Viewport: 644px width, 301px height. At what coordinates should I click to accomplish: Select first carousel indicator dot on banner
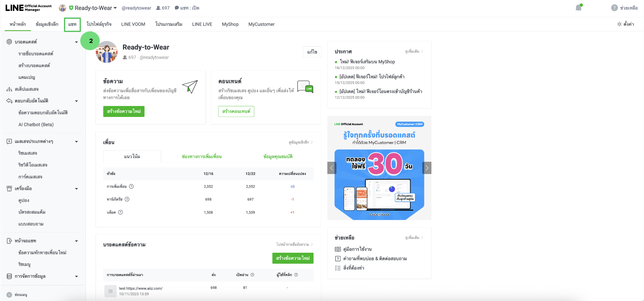tap(371, 215)
